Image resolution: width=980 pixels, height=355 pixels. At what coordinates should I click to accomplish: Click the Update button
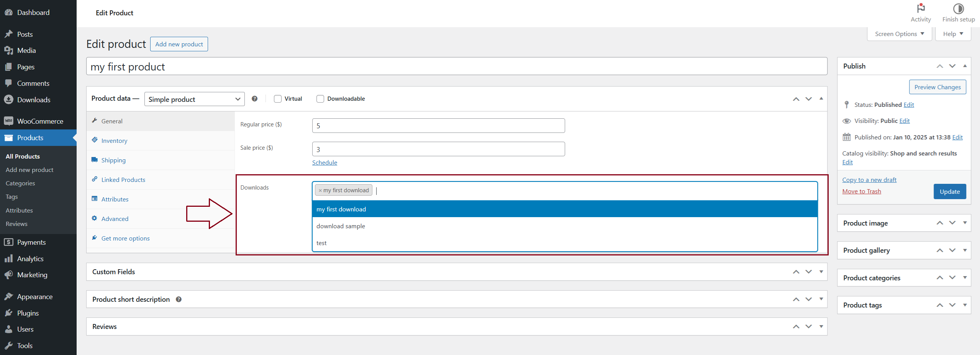click(x=950, y=191)
